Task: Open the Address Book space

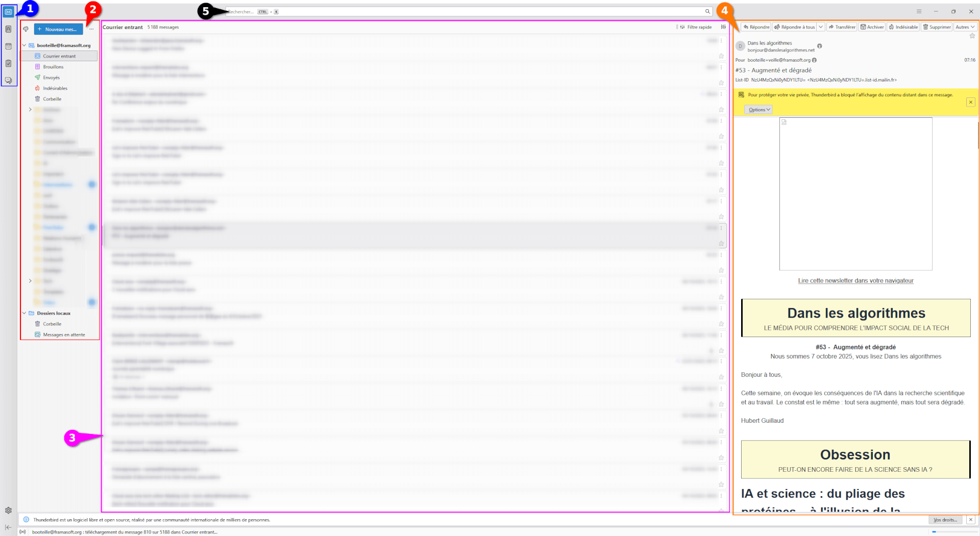Action: click(x=8, y=29)
